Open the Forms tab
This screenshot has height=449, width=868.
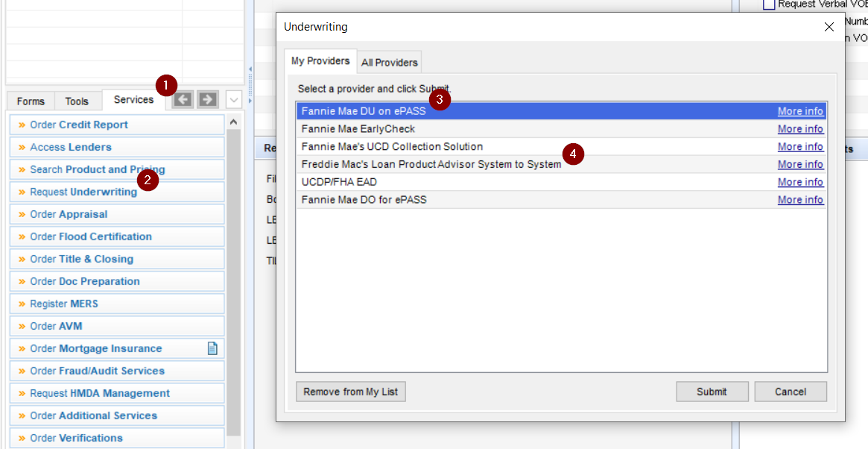click(x=31, y=101)
